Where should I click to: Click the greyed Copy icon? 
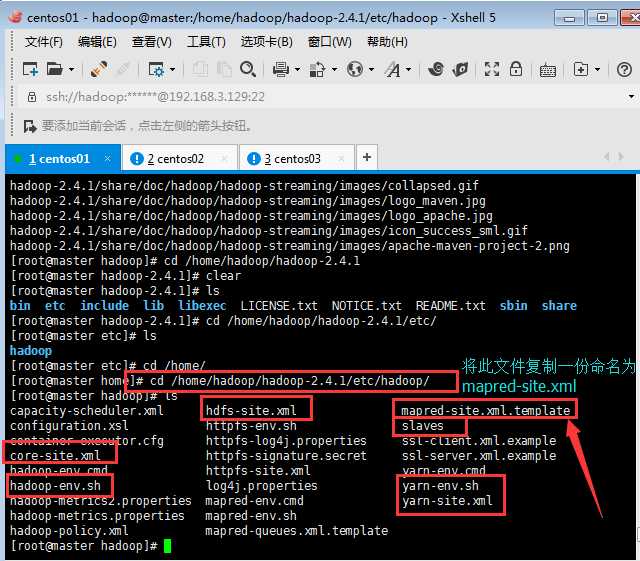[200, 69]
